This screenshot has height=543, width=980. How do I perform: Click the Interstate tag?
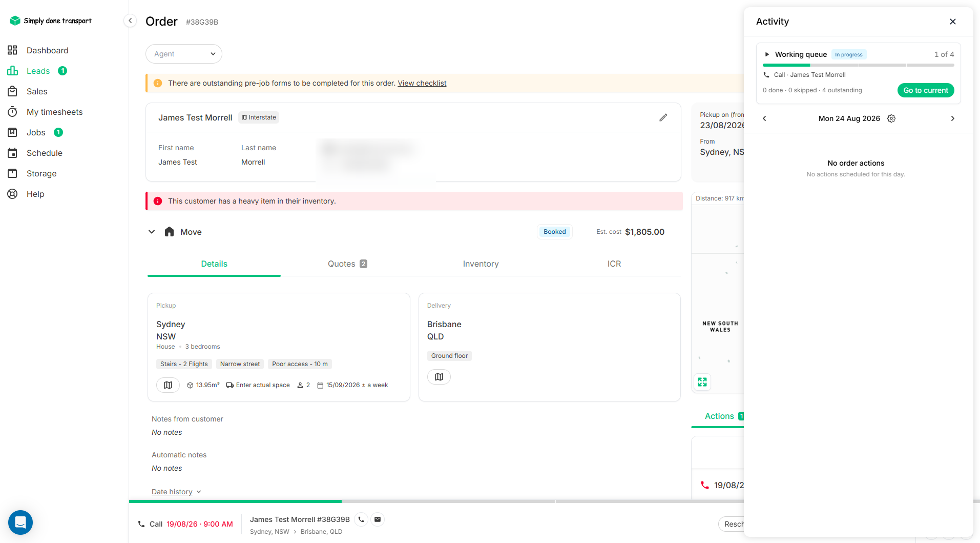point(259,117)
